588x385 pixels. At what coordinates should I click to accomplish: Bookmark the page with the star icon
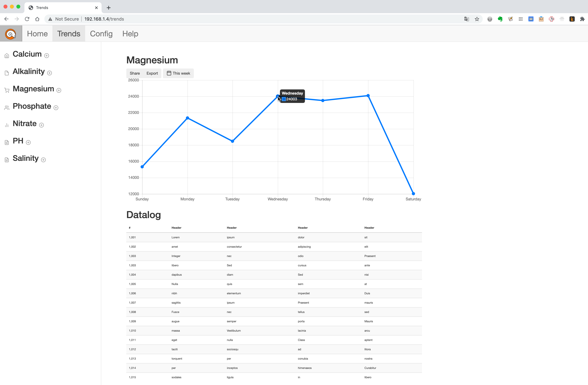point(477,19)
